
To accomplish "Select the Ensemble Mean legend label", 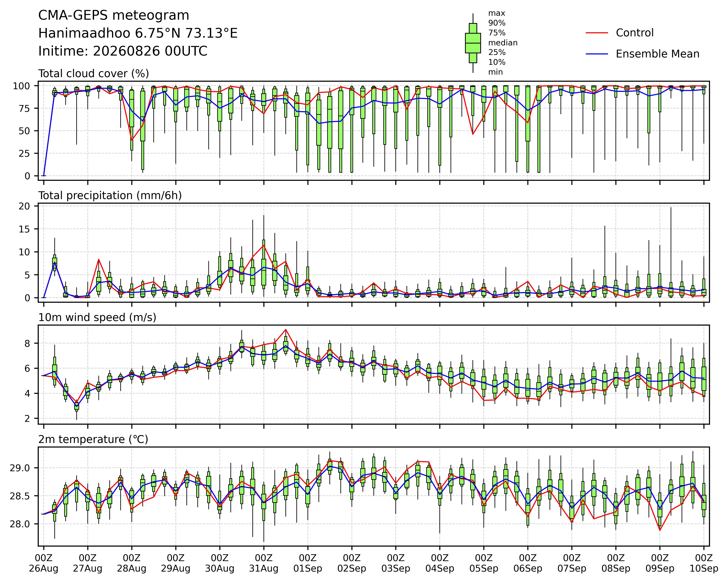I will (657, 54).
